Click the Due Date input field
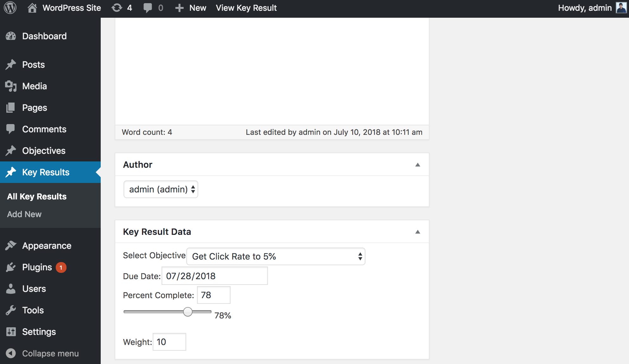Viewport: 629px width, 364px height. 214,276
